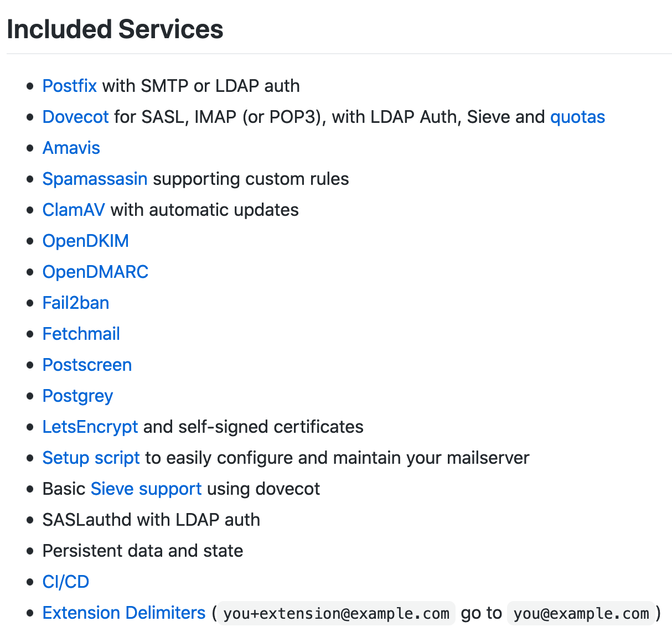Follow the Fail2ban link

[76, 303]
